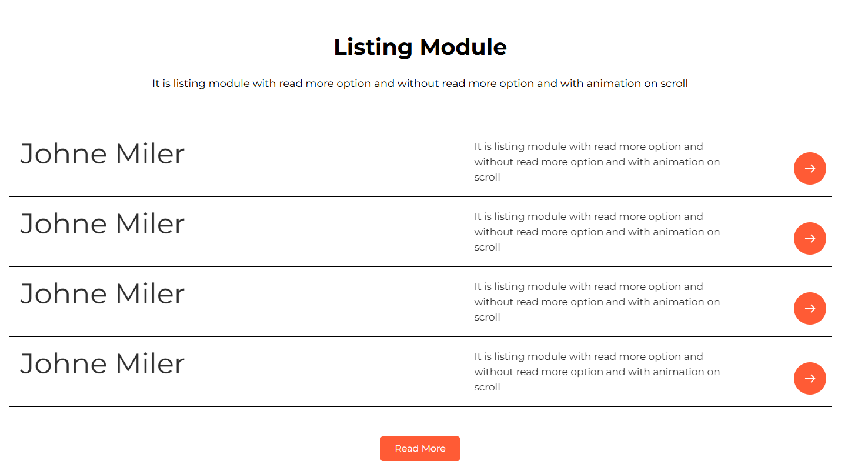Click the first row's description text

(x=597, y=162)
